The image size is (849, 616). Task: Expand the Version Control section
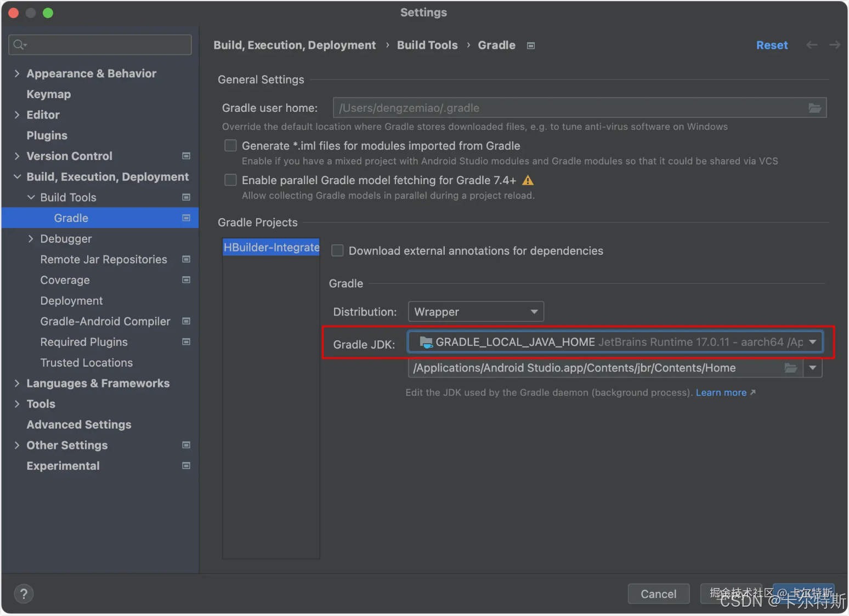(x=17, y=156)
